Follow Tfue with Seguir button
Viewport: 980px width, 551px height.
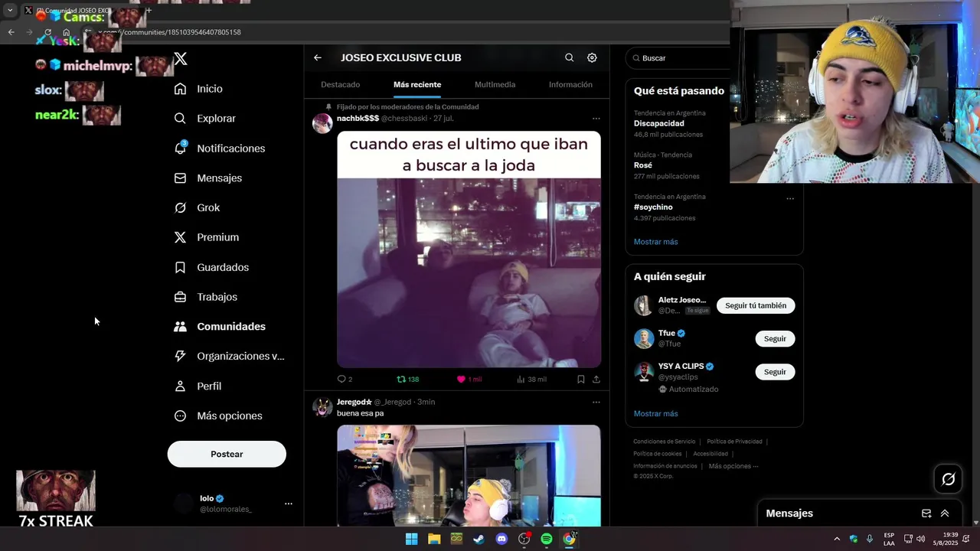[x=775, y=338]
